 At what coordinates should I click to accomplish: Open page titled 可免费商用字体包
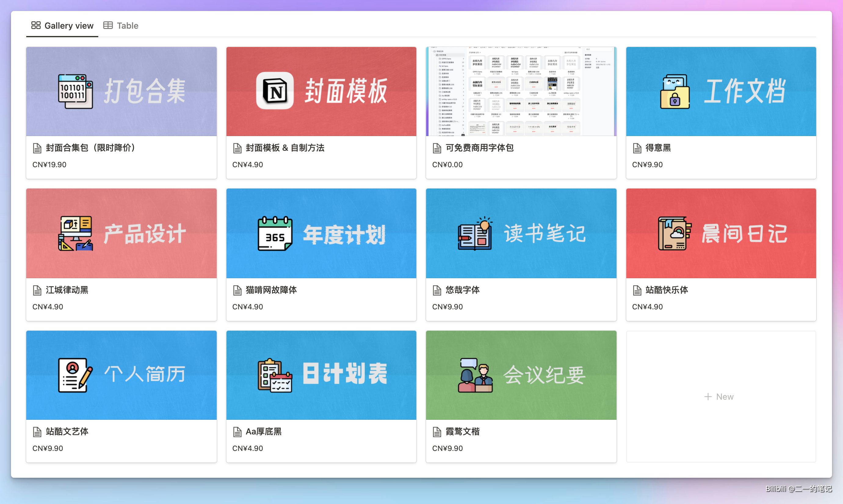click(x=479, y=148)
